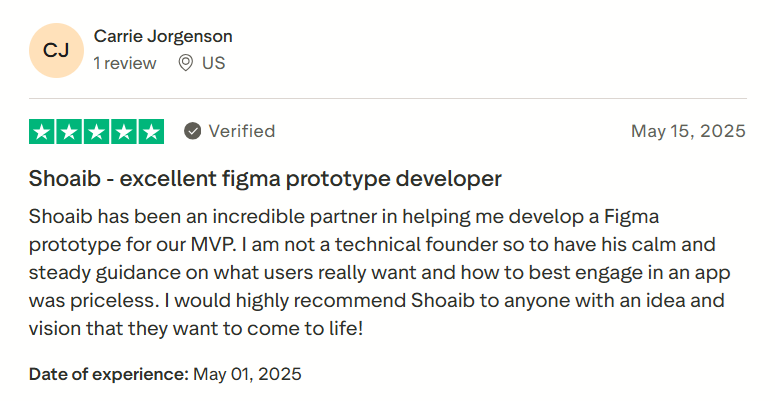Click the Verified label text

coord(242,131)
